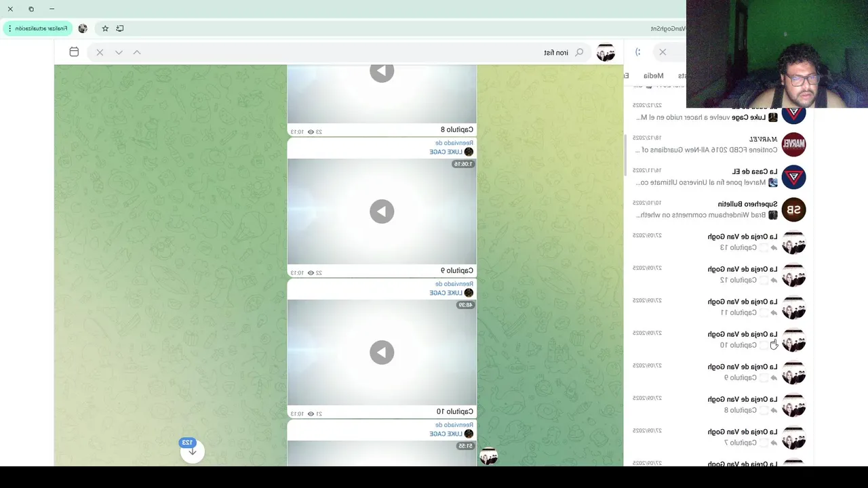Click the eye views icon showing 22

(311, 272)
